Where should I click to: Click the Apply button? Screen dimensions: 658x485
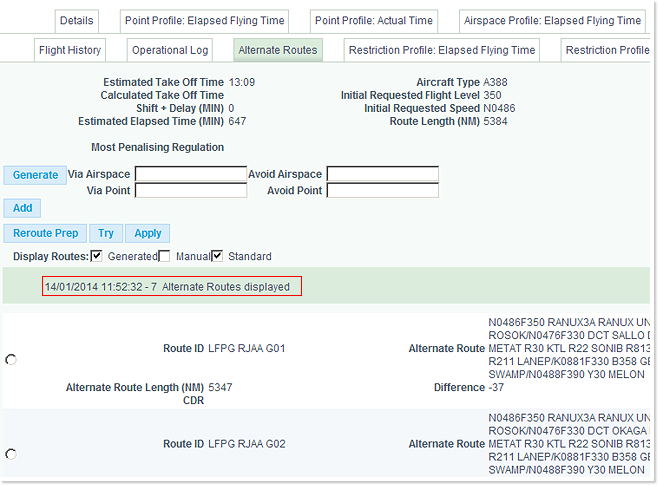pos(148,233)
